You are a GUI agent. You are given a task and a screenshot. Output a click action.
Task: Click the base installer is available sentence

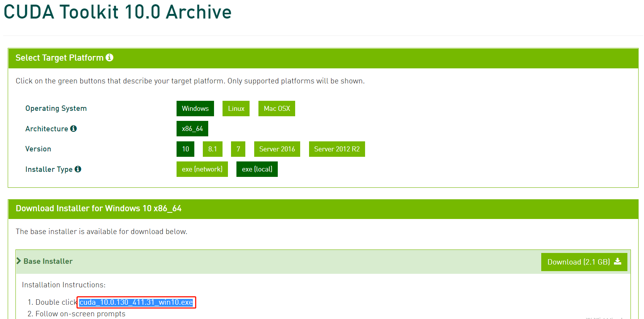[102, 232]
